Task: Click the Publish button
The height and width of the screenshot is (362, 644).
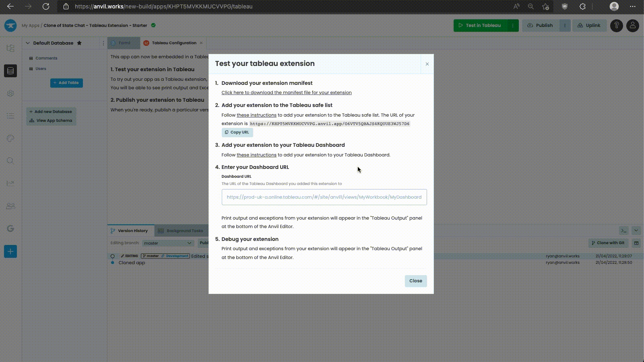Action: [541, 25]
